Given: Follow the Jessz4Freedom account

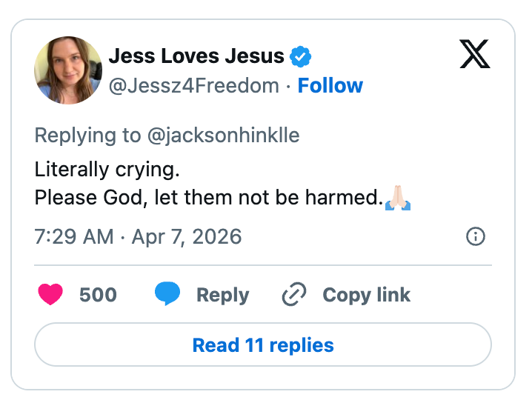Looking at the screenshot, I should coord(330,86).
